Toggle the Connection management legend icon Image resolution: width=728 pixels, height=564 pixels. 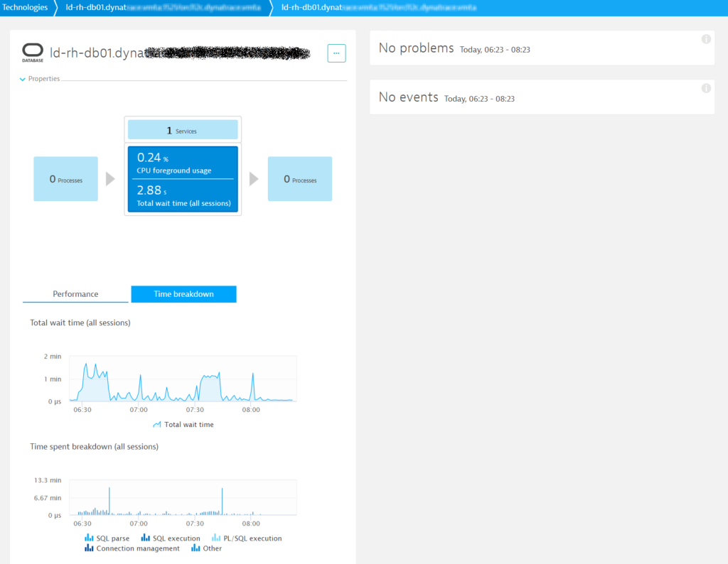pos(89,548)
